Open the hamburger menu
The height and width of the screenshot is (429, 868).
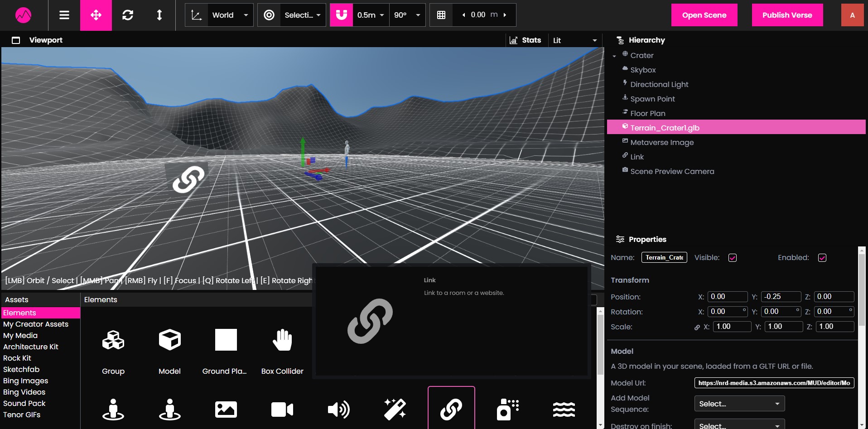[x=64, y=15]
